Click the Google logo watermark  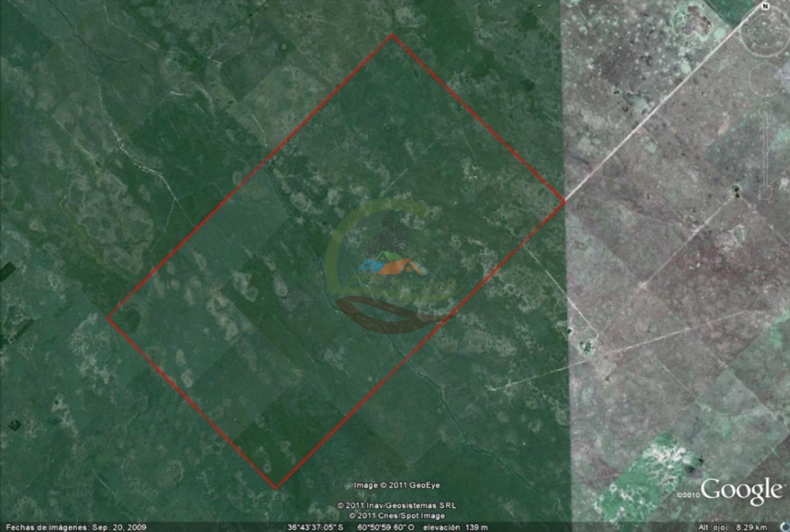[741, 491]
